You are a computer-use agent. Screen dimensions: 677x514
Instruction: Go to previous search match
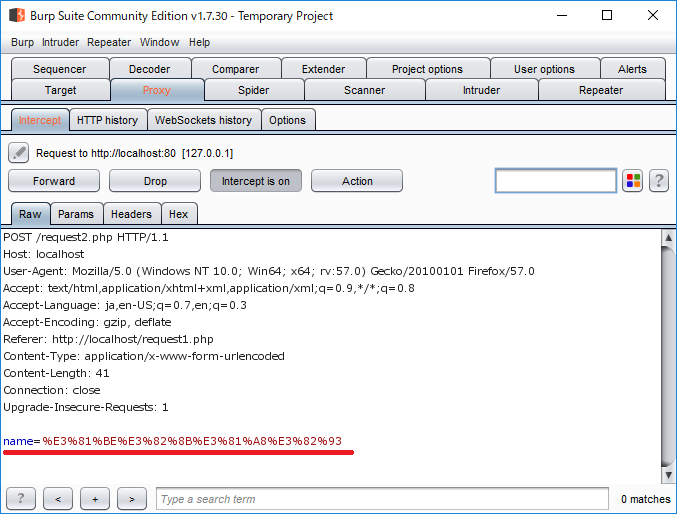[58, 499]
